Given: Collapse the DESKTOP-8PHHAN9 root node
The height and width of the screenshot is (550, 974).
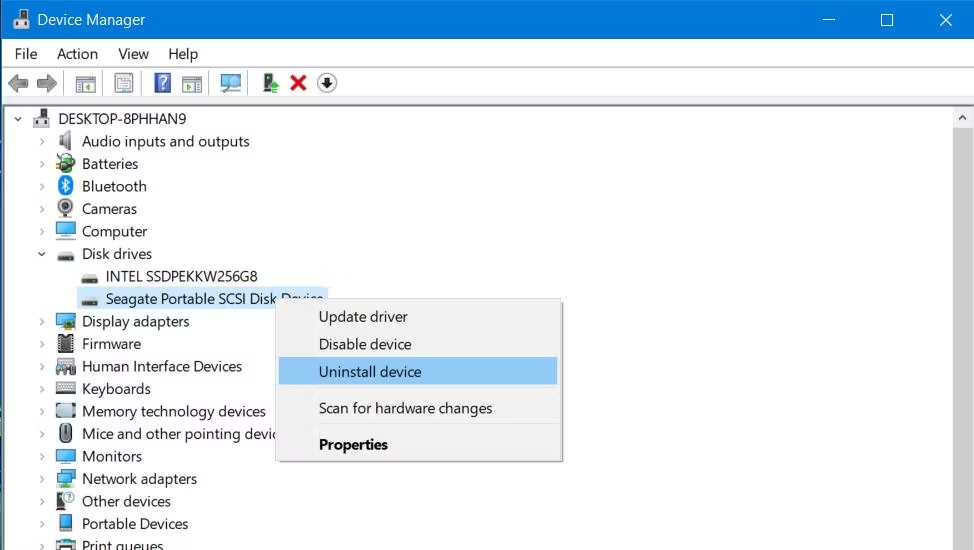Looking at the screenshot, I should [18, 119].
